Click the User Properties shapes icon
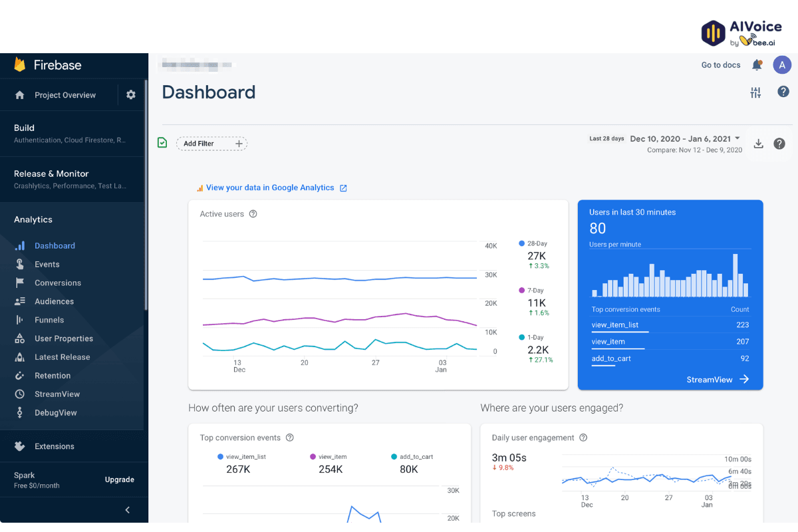The height and width of the screenshot is (532, 798). tap(20, 338)
